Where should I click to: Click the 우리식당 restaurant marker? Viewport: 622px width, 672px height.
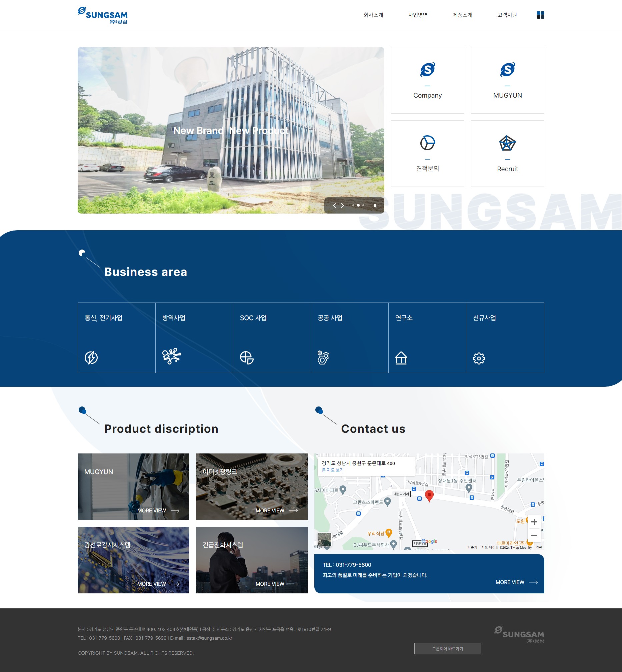pyautogui.click(x=389, y=533)
